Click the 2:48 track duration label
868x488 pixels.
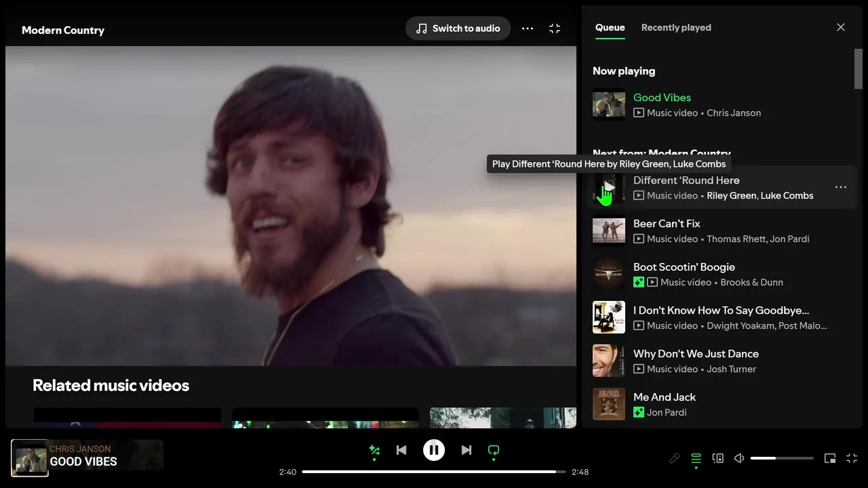[x=580, y=472]
